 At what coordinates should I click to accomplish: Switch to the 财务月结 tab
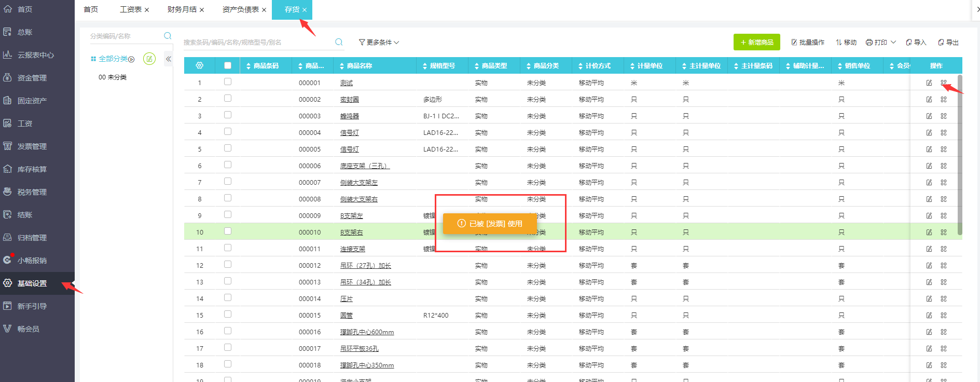pos(182,9)
